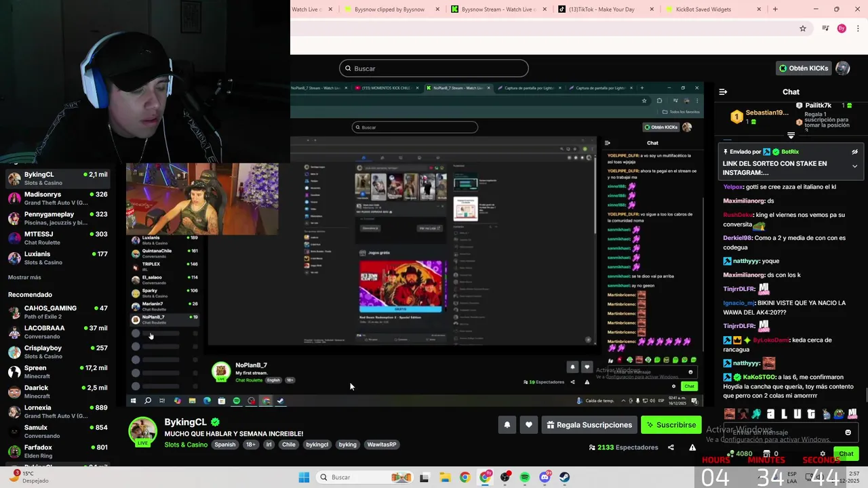Open Pennygameplay channel in sidebar
868x488 pixels.
tap(58, 218)
